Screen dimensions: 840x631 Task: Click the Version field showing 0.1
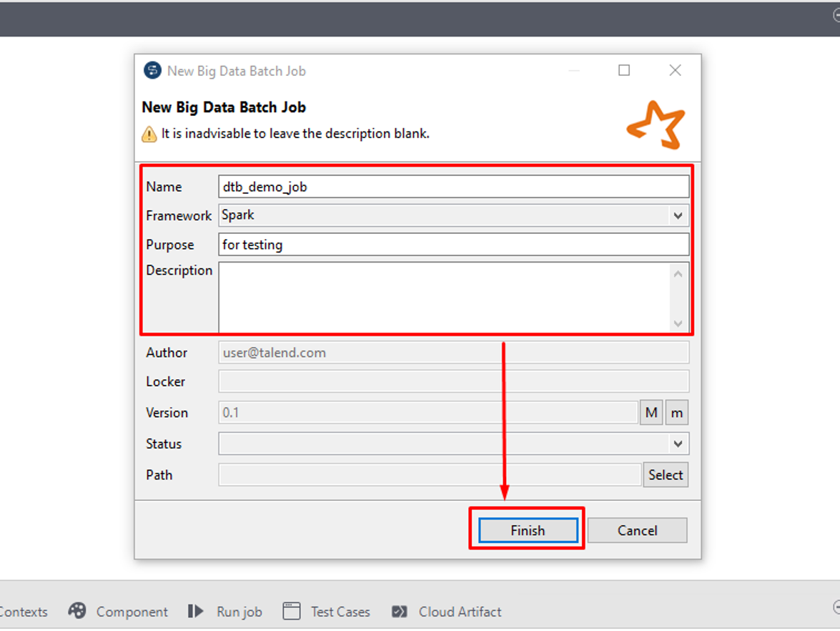coord(428,413)
